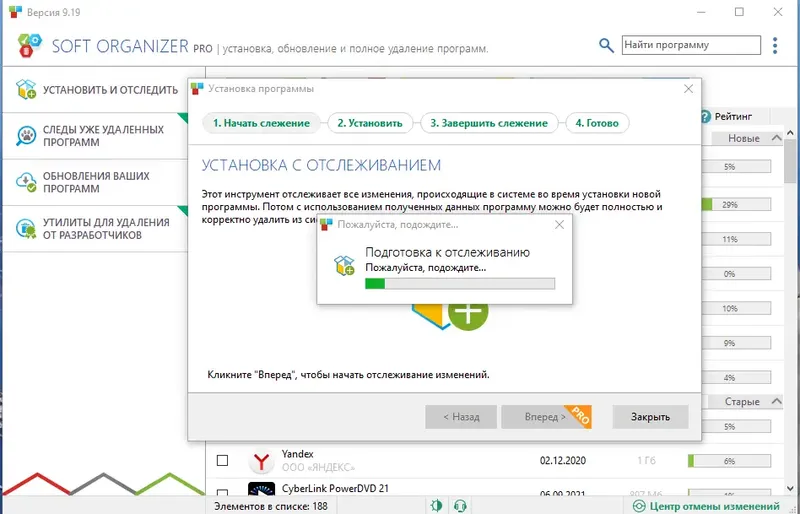
Task: Click the Вперед button
Action: point(546,417)
